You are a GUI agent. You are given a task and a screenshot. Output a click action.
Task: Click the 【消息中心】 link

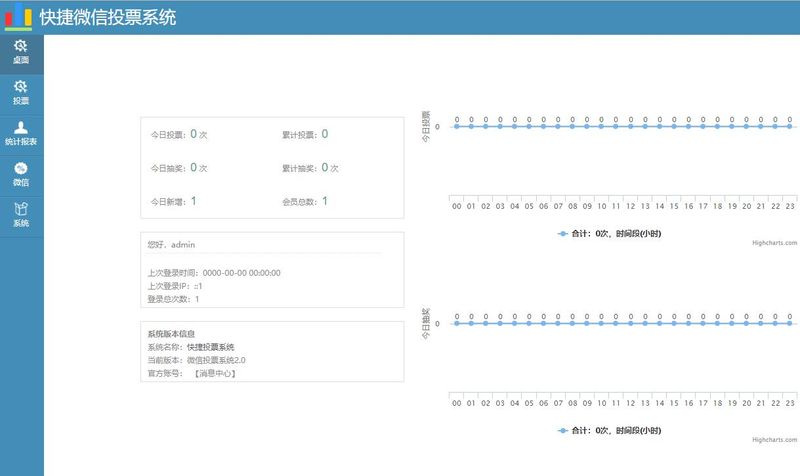215,373
